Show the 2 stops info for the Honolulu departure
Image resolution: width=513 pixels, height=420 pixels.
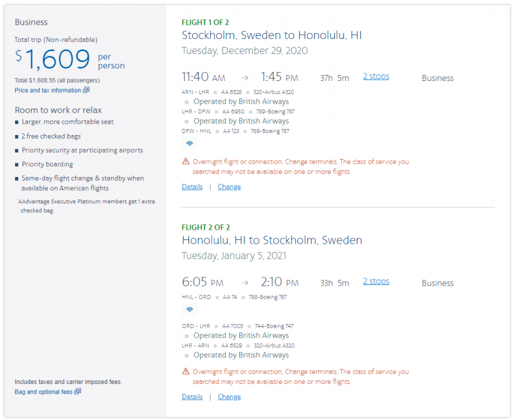[375, 281]
